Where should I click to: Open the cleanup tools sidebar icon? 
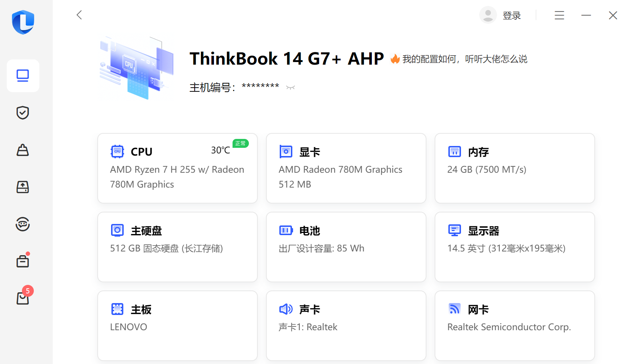click(x=23, y=150)
